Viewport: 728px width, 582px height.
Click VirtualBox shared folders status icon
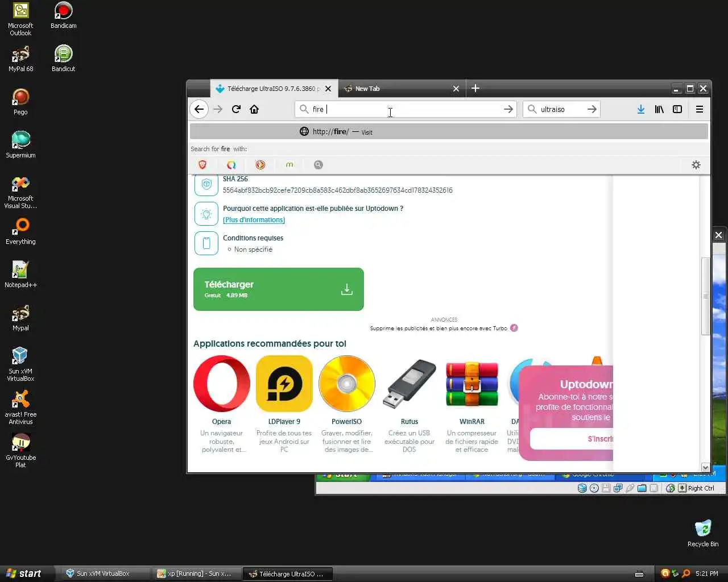[x=642, y=488]
